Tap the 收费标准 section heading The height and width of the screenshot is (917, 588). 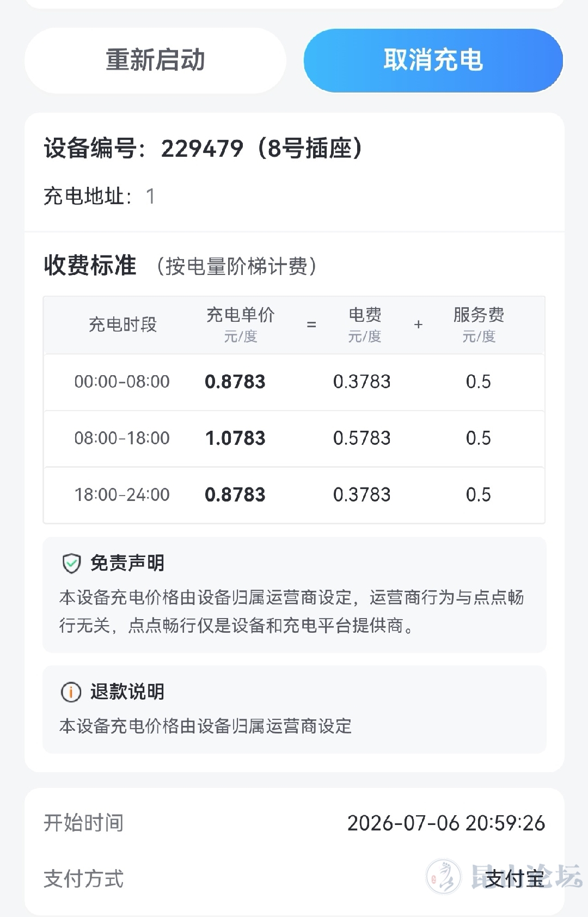tap(90, 266)
